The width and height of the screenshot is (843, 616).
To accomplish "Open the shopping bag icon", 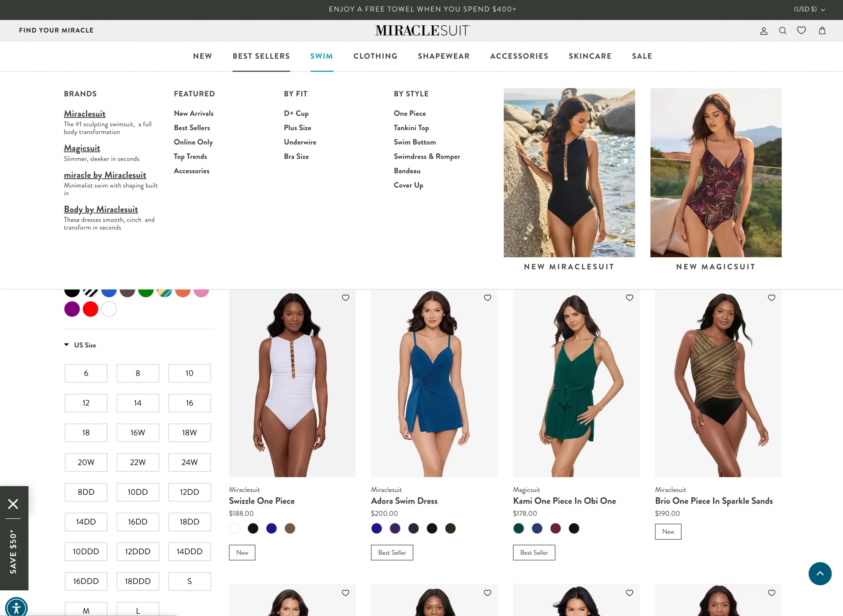I will [x=822, y=31].
